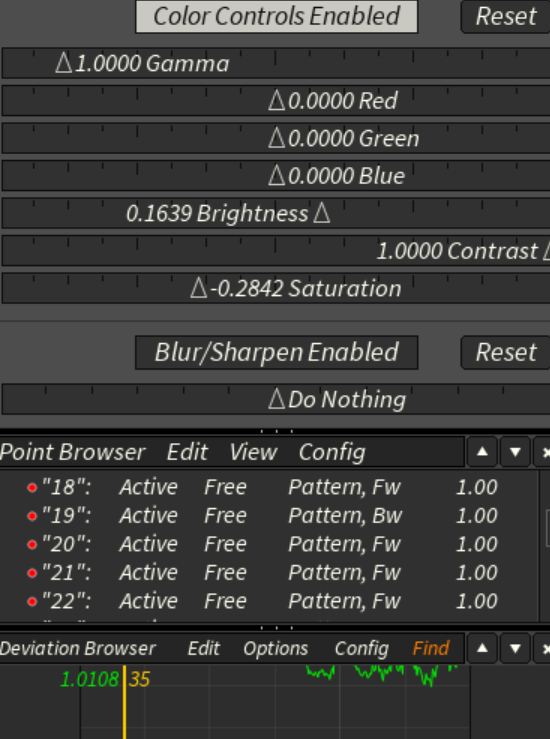Viewport: 550px width, 739px height.
Task: Click the Saturation slider
Action: (276, 288)
